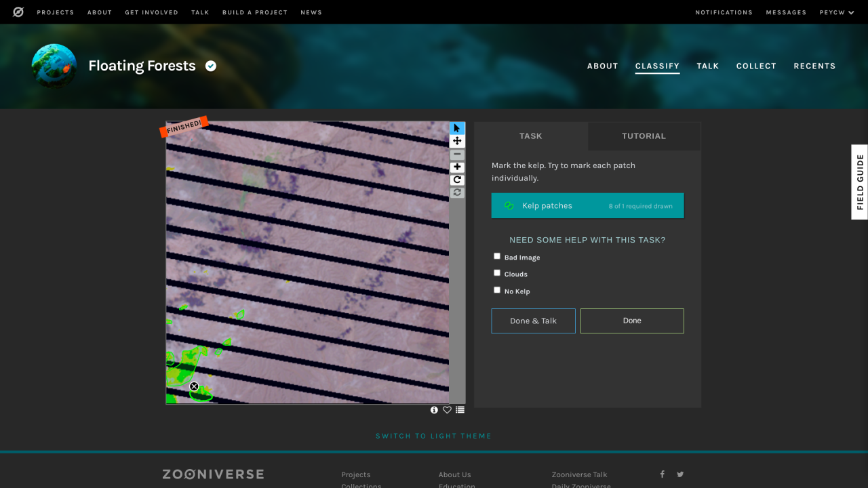
Task: Open the PEYCW account dropdown
Action: pos(837,12)
